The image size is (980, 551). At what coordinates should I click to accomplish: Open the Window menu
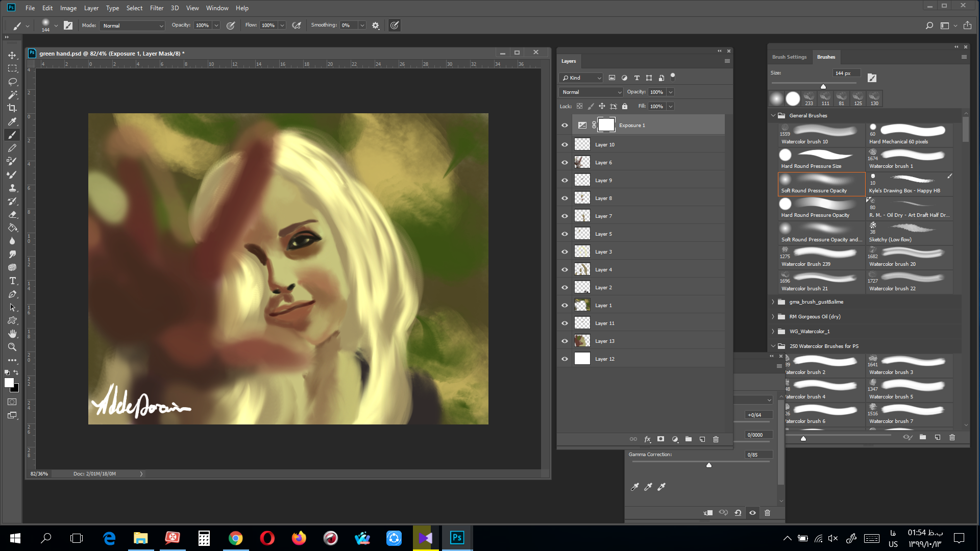click(217, 8)
